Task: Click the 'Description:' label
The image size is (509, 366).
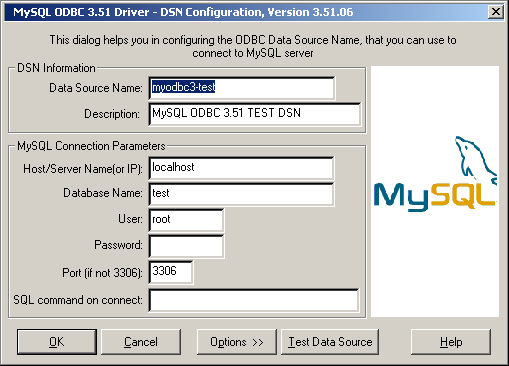Action: [112, 114]
